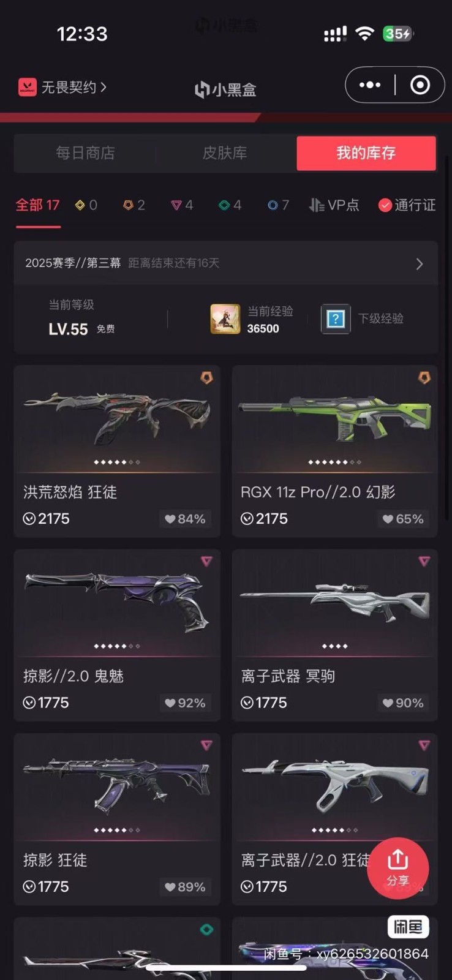The width and height of the screenshot is (452, 980).
Task: Open the 下级经验 question mark reward
Action: 336,318
